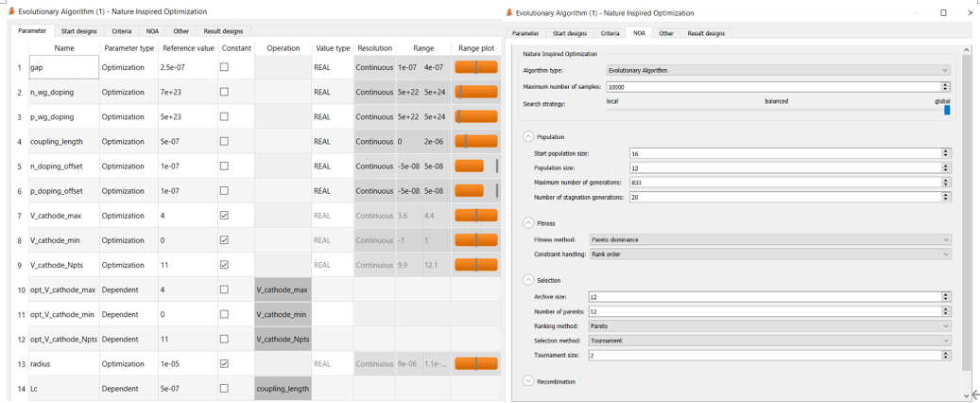Toggle Constant checkbox for n_doping_offset
The width and height of the screenshot is (980, 403).
[224, 166]
